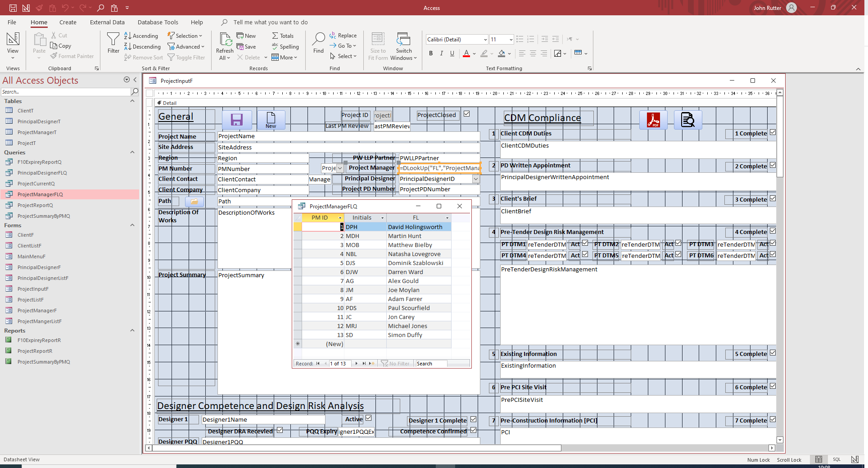The width and height of the screenshot is (868, 468).
Task: Click the ProjectManagerFLQ record Search box
Action: click(431, 364)
